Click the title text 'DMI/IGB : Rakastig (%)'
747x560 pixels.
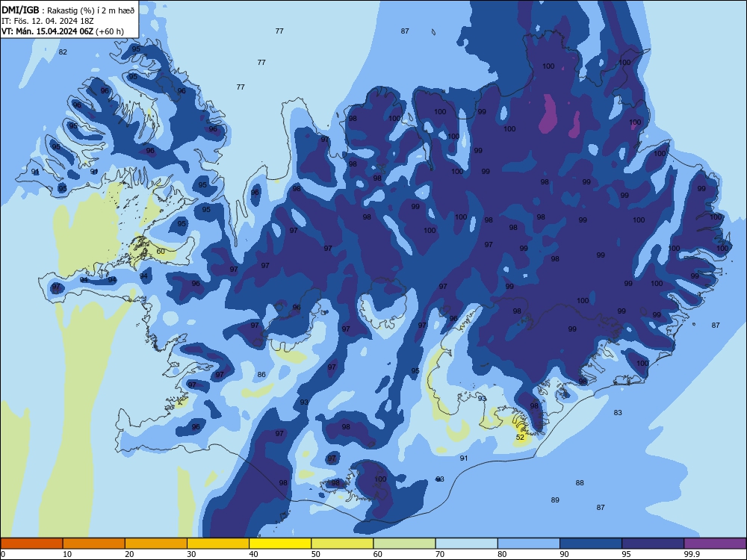(48, 10)
